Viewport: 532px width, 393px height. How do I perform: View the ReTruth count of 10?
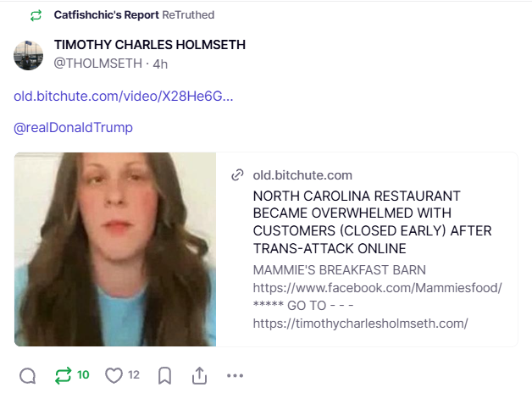(83, 375)
